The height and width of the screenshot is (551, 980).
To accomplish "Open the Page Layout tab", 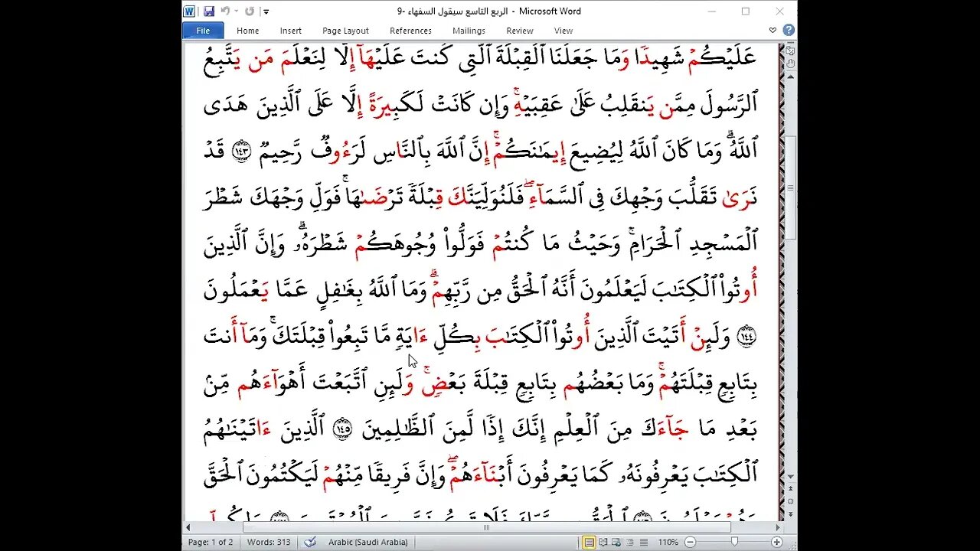I will point(345,31).
